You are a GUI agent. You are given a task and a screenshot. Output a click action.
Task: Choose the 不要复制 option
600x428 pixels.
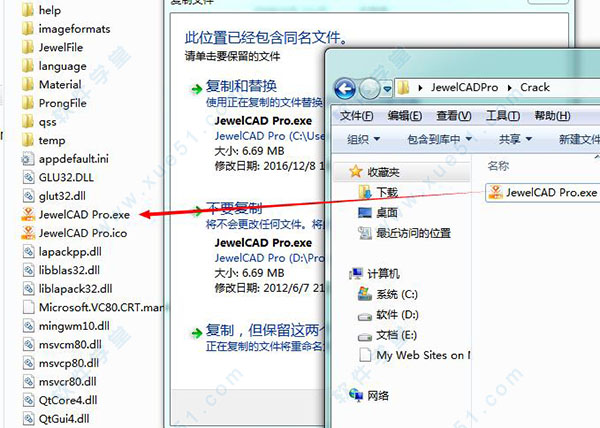tap(234, 208)
